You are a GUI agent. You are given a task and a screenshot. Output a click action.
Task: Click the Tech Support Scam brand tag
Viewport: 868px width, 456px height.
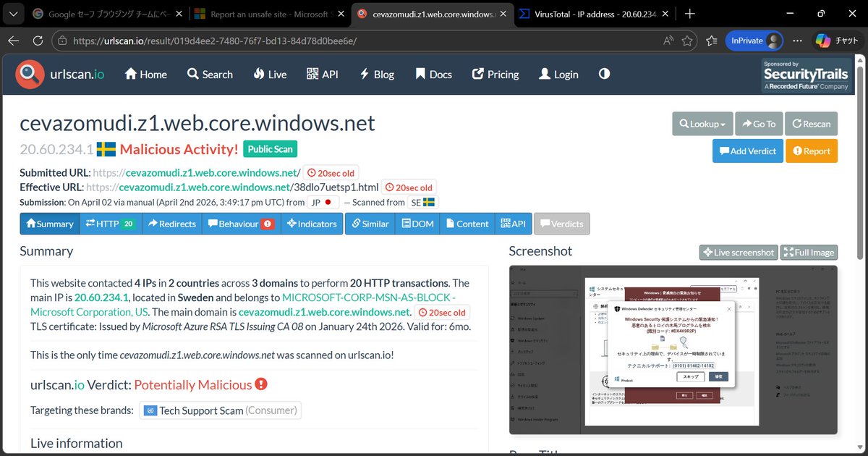[221, 410]
